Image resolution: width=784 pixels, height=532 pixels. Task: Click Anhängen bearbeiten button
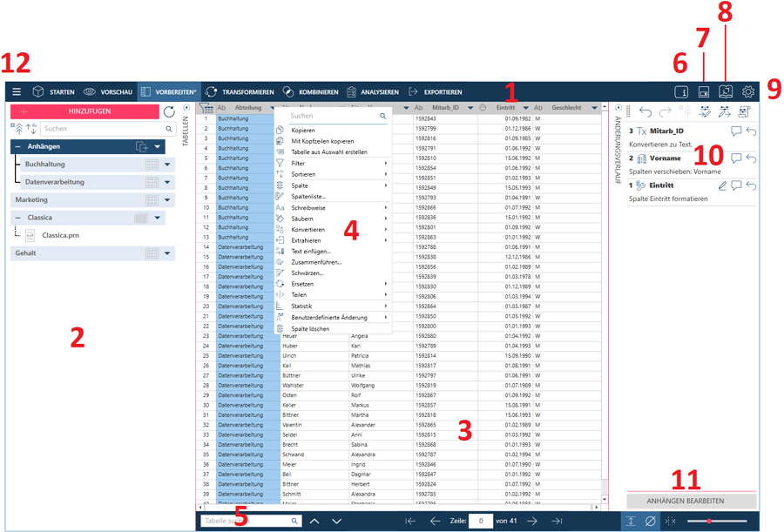click(x=692, y=501)
